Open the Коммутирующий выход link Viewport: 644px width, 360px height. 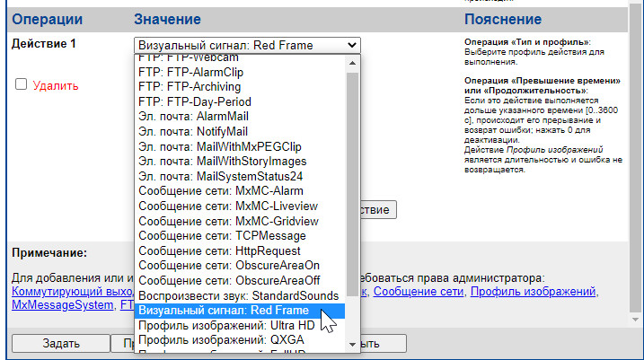pos(72,292)
